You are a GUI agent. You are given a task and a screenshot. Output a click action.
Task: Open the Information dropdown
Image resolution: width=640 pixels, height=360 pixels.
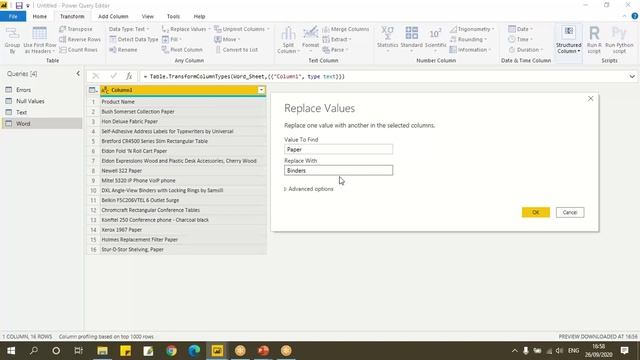[470, 49]
